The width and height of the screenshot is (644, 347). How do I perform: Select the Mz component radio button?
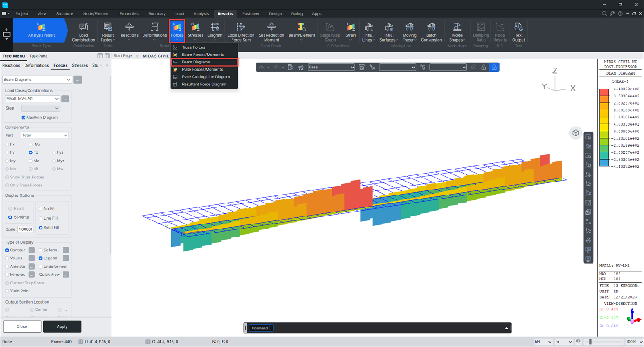point(31,161)
